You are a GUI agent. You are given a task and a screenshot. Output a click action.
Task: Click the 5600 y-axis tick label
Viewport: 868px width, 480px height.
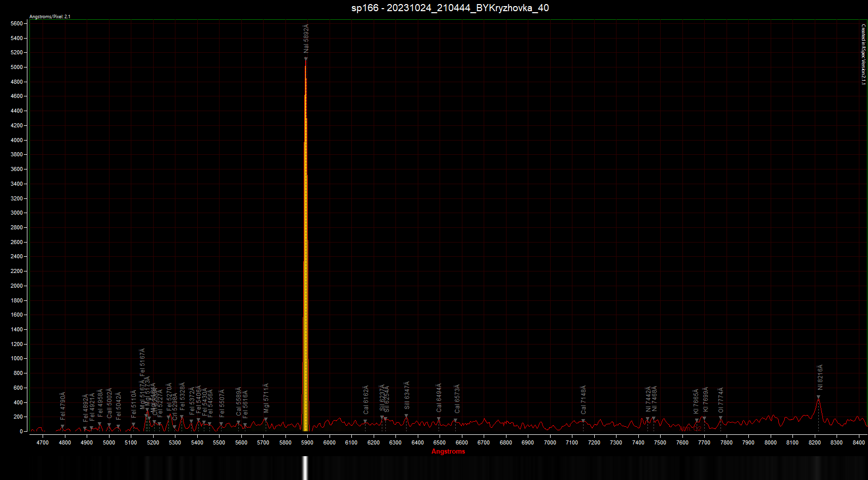tap(17, 23)
